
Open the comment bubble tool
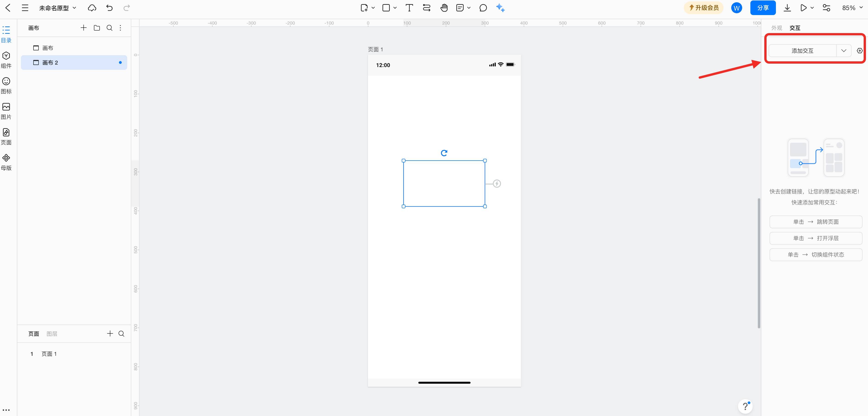click(483, 8)
